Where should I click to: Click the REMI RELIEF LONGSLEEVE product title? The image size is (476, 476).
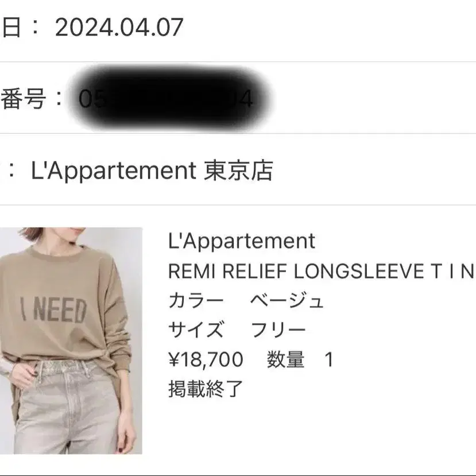pos(322,271)
